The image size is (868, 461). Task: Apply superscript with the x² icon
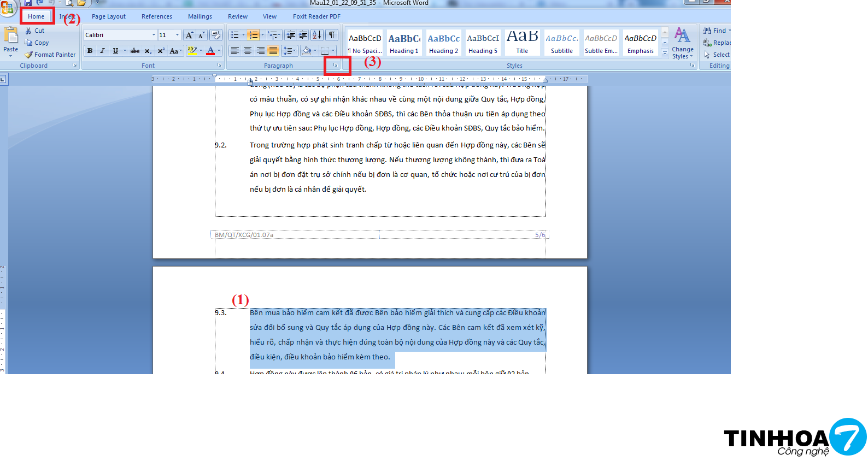(161, 51)
